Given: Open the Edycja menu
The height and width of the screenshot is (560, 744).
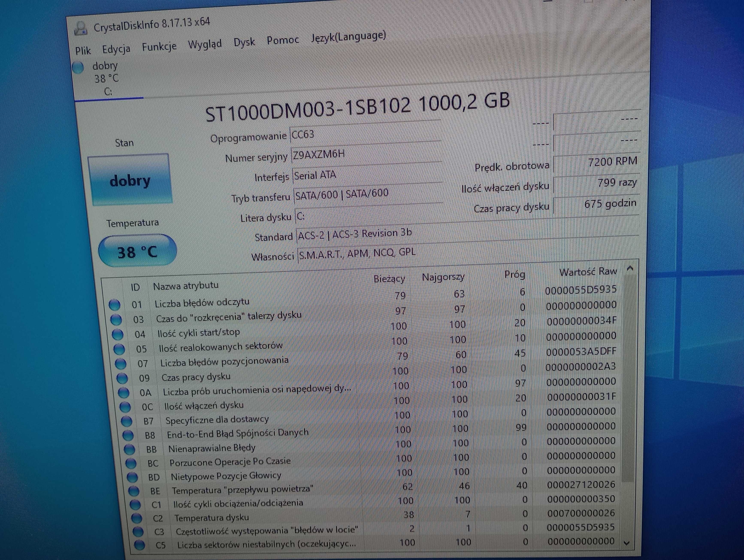Looking at the screenshot, I should pyautogui.click(x=116, y=49).
